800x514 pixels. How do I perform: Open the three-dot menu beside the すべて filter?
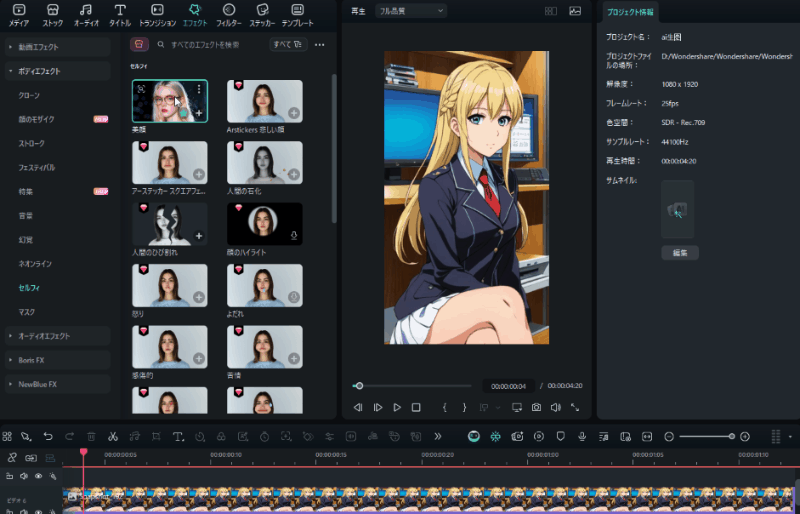(319, 45)
